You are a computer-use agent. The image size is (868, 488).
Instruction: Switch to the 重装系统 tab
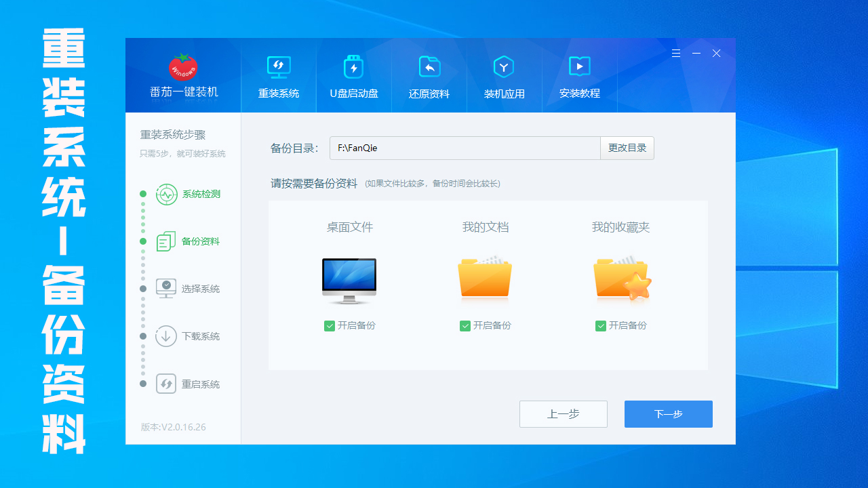click(278, 66)
